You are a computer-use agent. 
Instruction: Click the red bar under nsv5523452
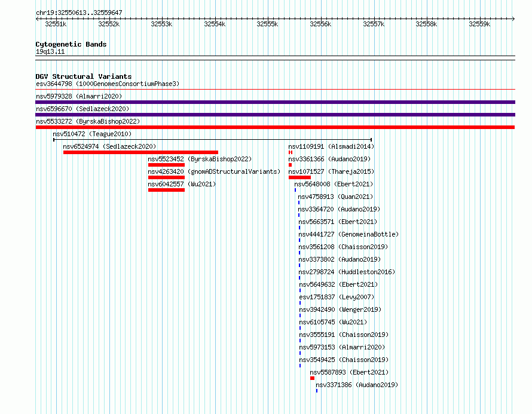pos(166,165)
